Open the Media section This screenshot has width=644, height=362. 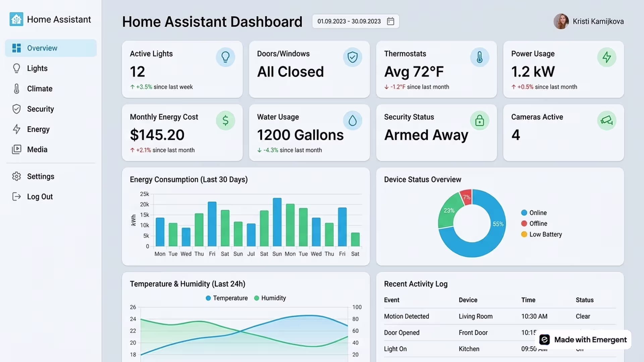click(x=37, y=149)
